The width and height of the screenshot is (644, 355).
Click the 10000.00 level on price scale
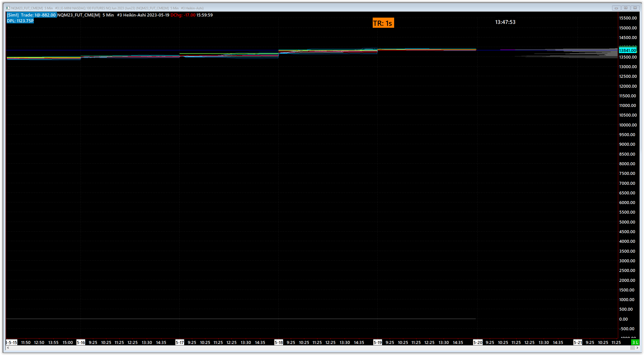628,125
